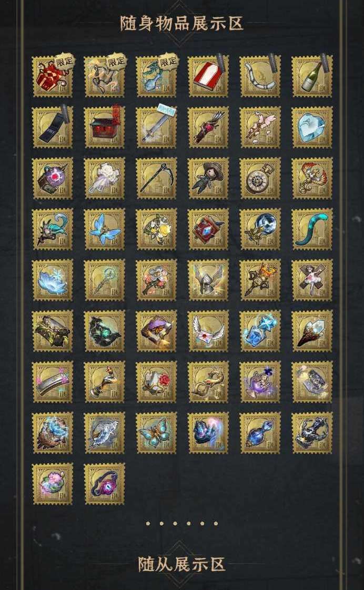The height and width of the screenshot is (590, 364).
Task: Click the pocket watch accessory stamp
Action: pyautogui.click(x=260, y=178)
